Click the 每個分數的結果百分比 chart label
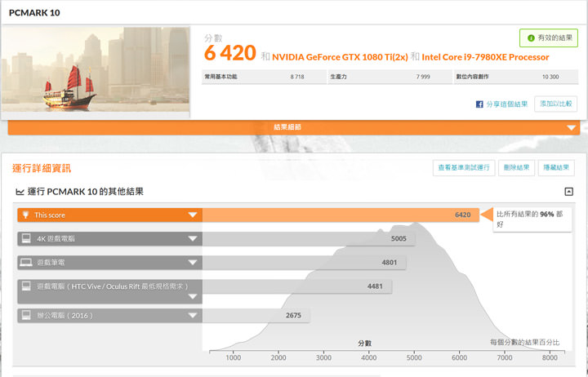The width and height of the screenshot is (588, 377). pyautogui.click(x=524, y=342)
